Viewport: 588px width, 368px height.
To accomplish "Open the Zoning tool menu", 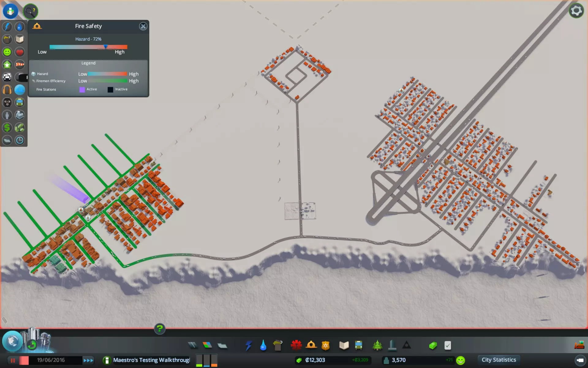I will coord(207,345).
